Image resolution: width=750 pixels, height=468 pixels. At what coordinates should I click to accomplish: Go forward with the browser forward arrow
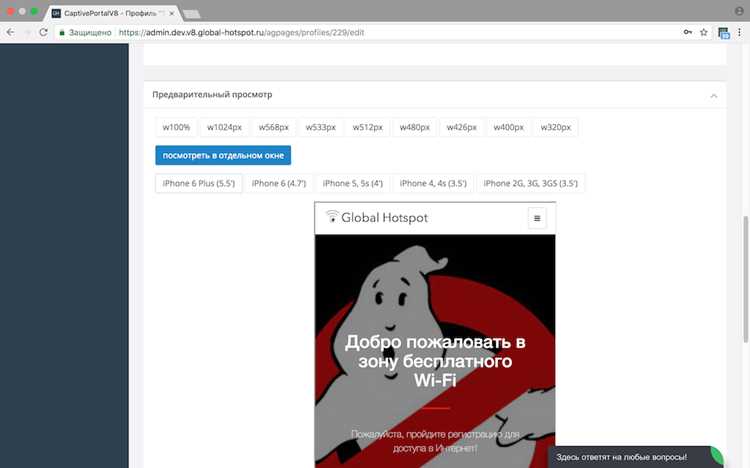tap(27, 32)
